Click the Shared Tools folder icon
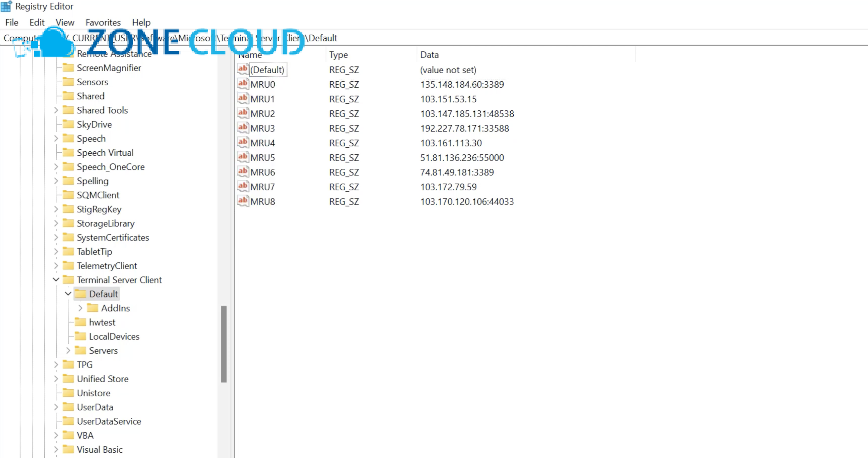The height and width of the screenshot is (458, 868). tap(68, 110)
